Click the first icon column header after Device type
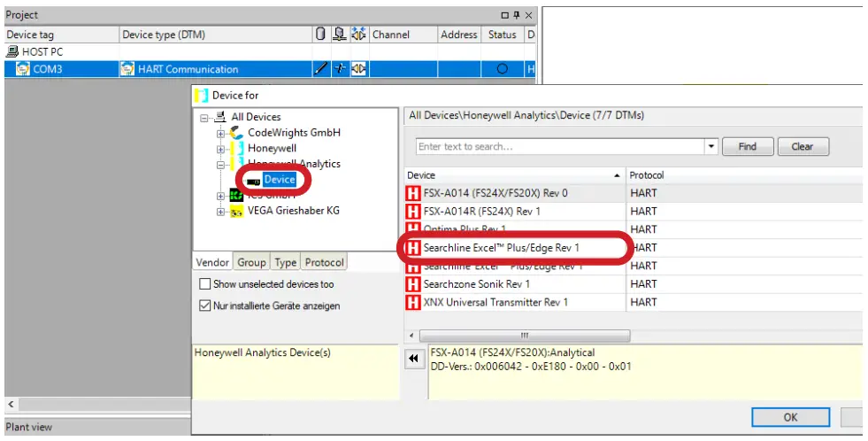This screenshot has height=441, width=868. 320,35
